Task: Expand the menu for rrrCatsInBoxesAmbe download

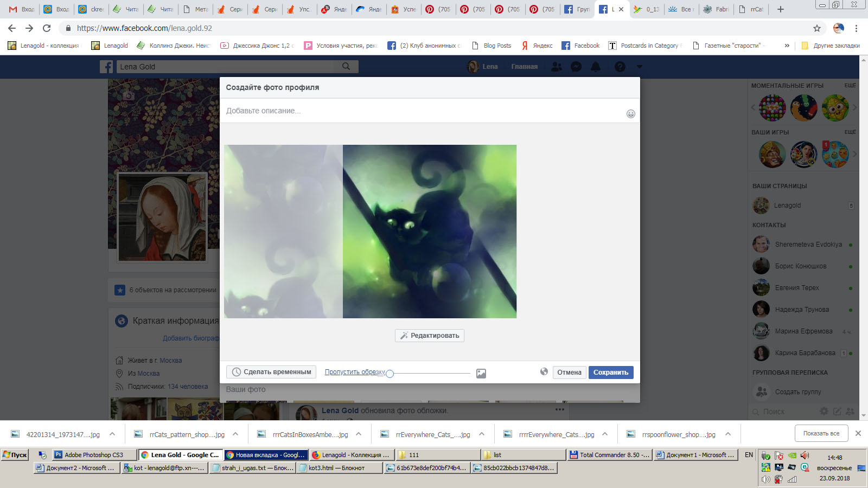Action: tap(359, 434)
